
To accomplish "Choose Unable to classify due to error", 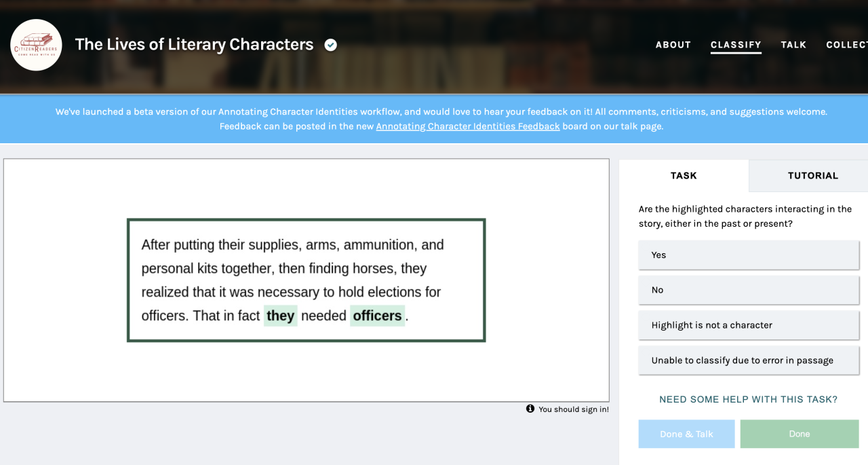I will coord(749,360).
